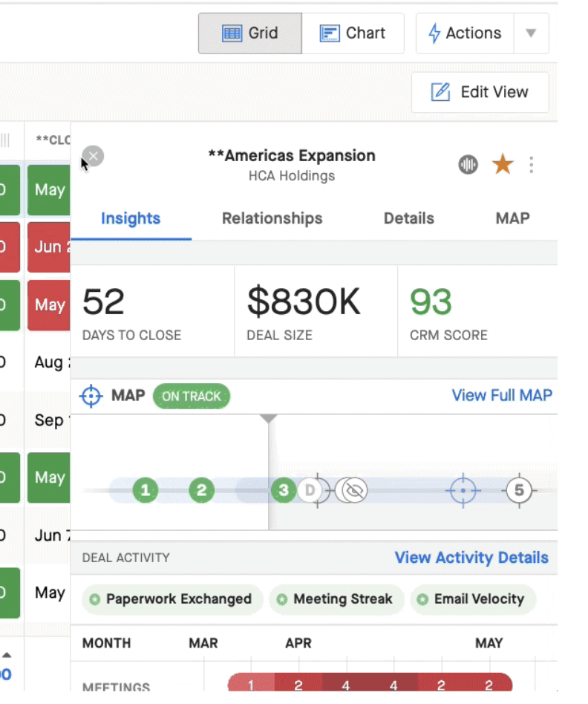The height and width of the screenshot is (704, 588).
Task: Click the MAP crosshair target icon
Action: [91, 396]
